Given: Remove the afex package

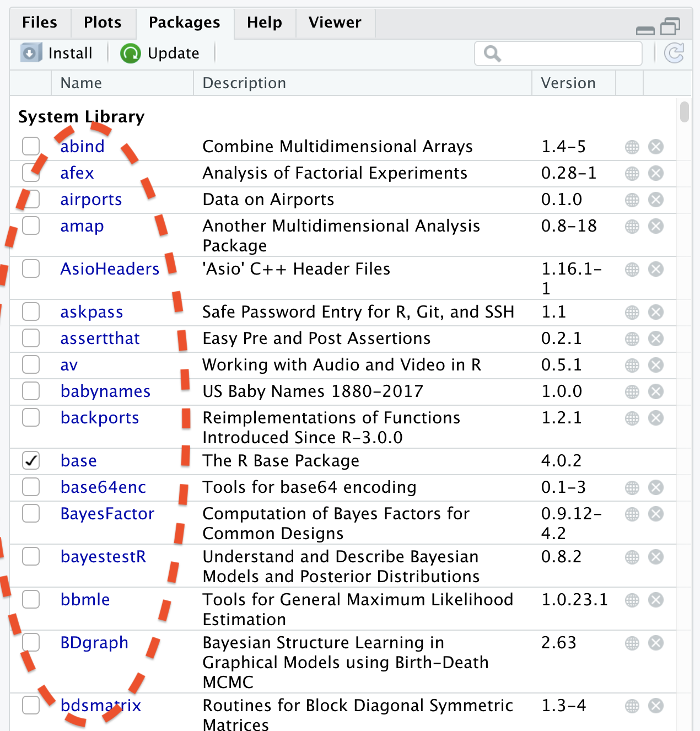Looking at the screenshot, I should (656, 174).
